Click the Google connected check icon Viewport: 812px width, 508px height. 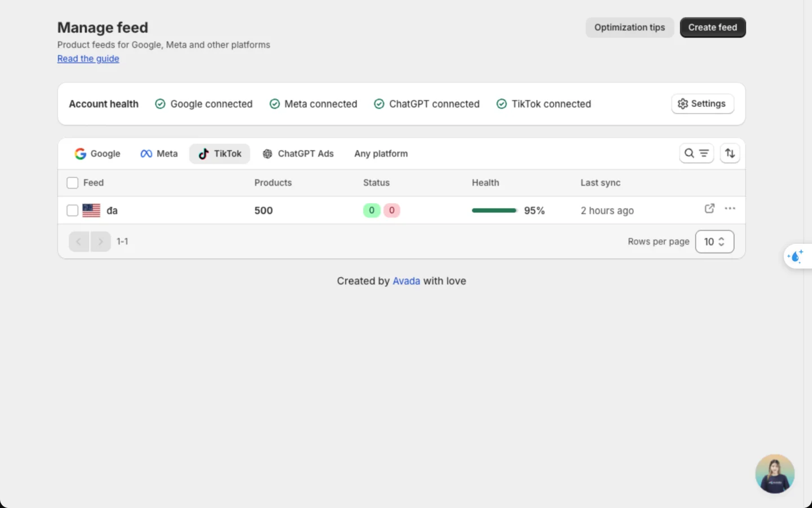tap(160, 104)
